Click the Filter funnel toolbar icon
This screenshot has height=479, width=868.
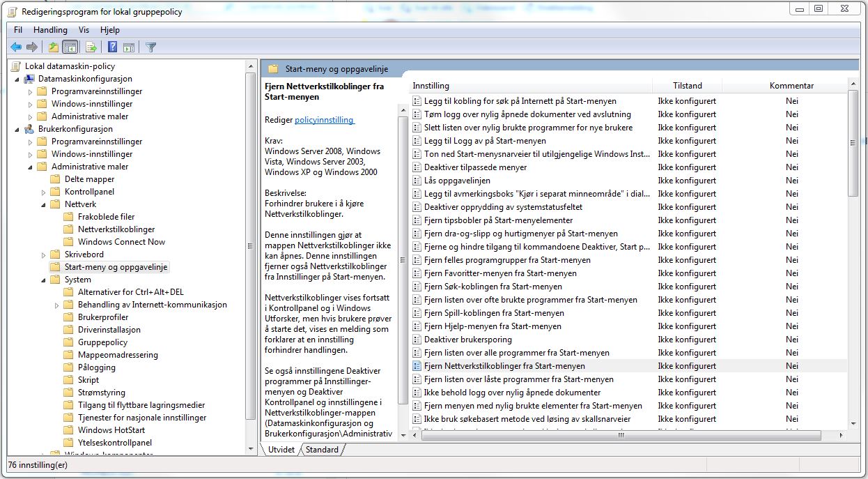[150, 47]
